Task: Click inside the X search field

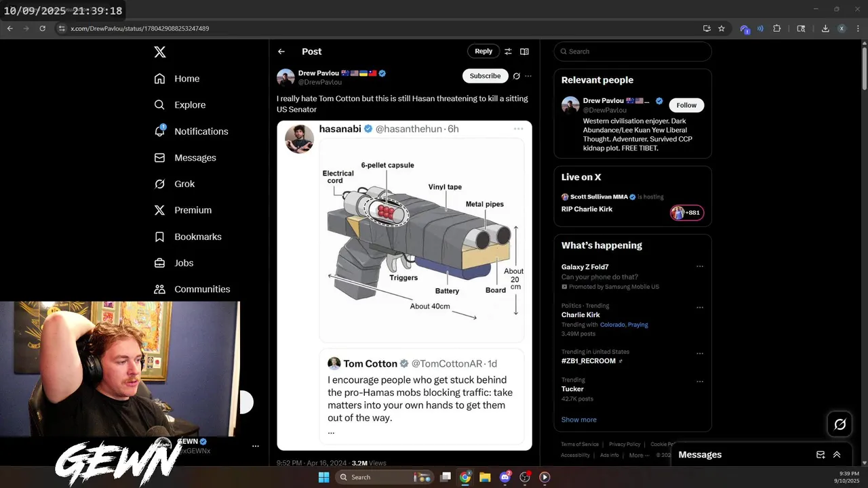Action: [x=633, y=52]
